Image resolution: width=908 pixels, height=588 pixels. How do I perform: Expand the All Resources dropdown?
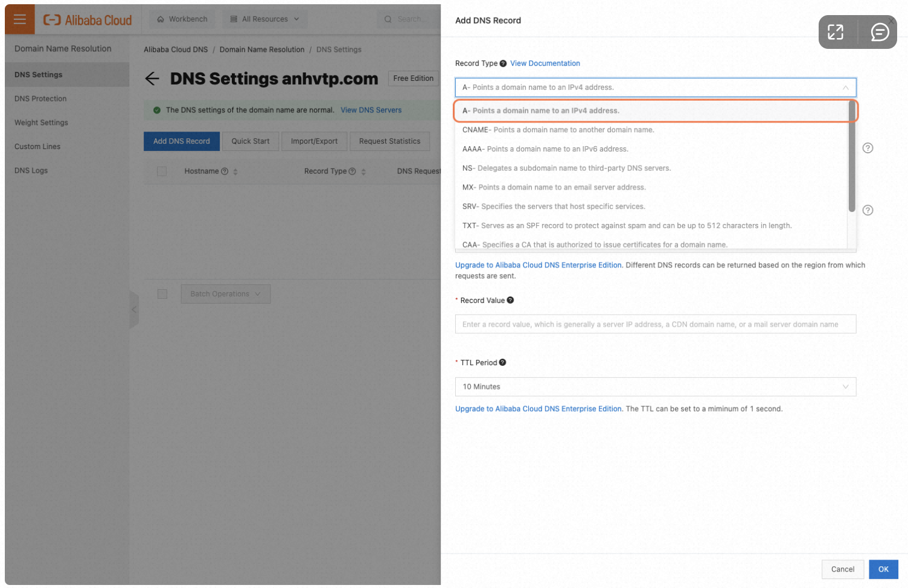[x=264, y=19]
